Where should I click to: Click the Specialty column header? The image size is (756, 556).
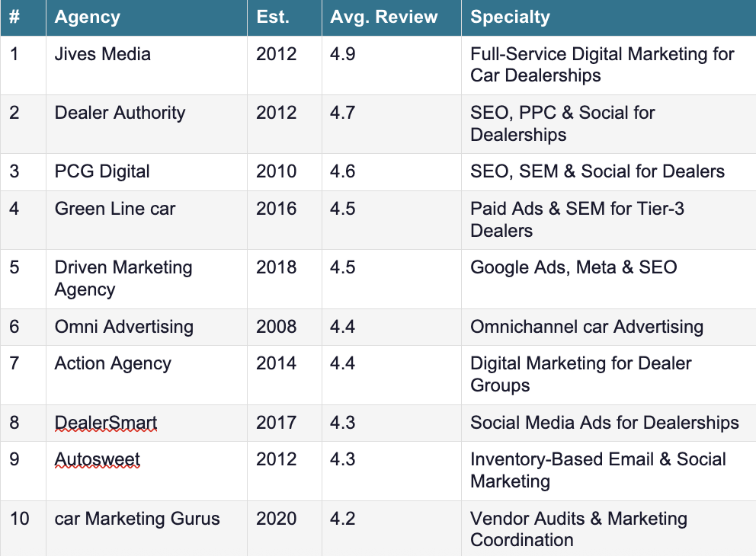pos(510,18)
